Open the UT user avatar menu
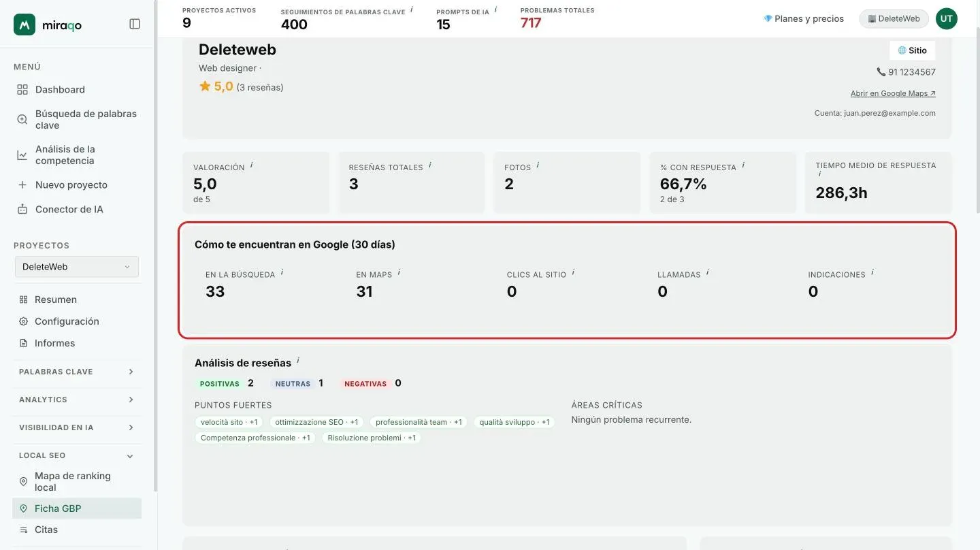980x550 pixels. [x=946, y=19]
